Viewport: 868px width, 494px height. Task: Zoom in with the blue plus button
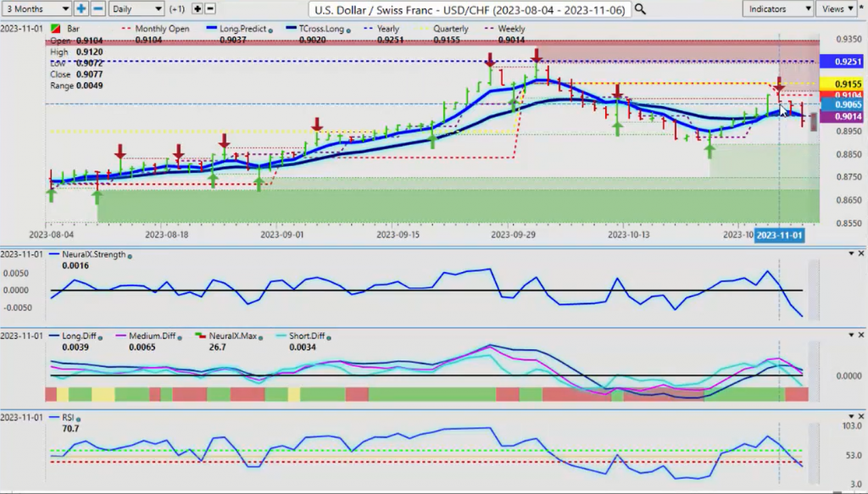tap(81, 8)
